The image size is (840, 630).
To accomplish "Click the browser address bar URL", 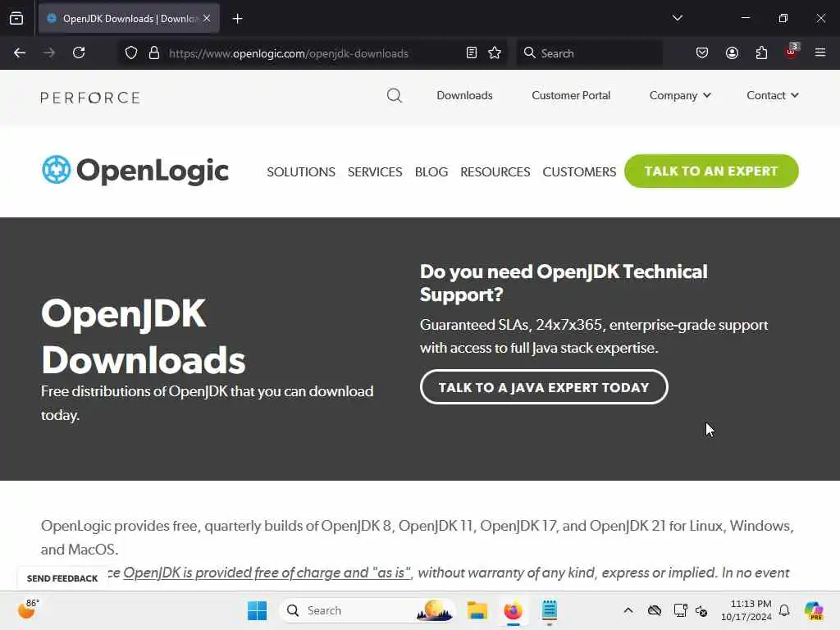I will tap(289, 53).
